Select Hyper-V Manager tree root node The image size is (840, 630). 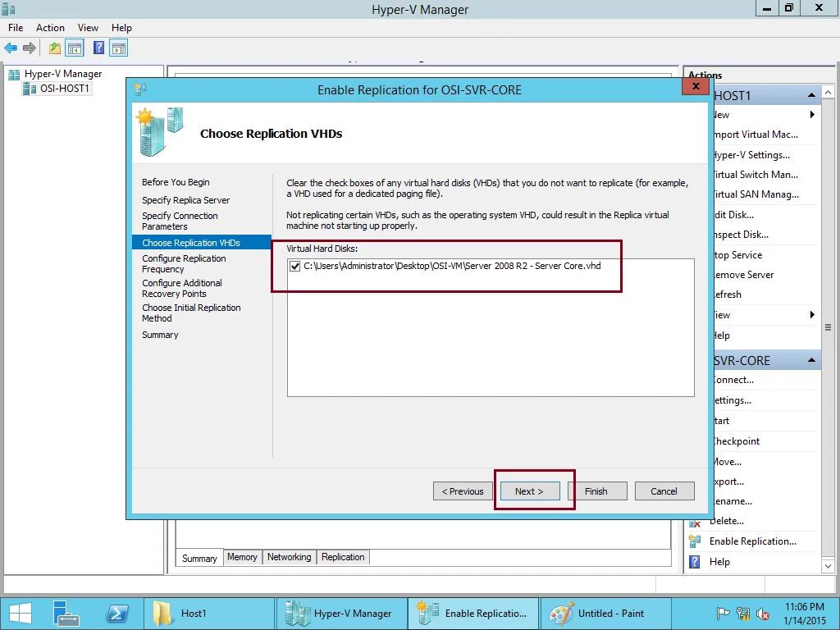coord(63,74)
